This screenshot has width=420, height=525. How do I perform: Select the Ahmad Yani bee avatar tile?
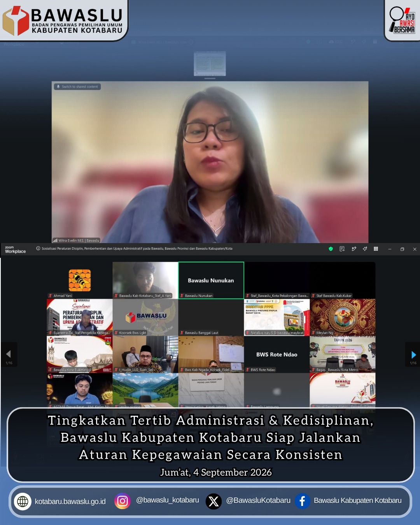coord(80,280)
